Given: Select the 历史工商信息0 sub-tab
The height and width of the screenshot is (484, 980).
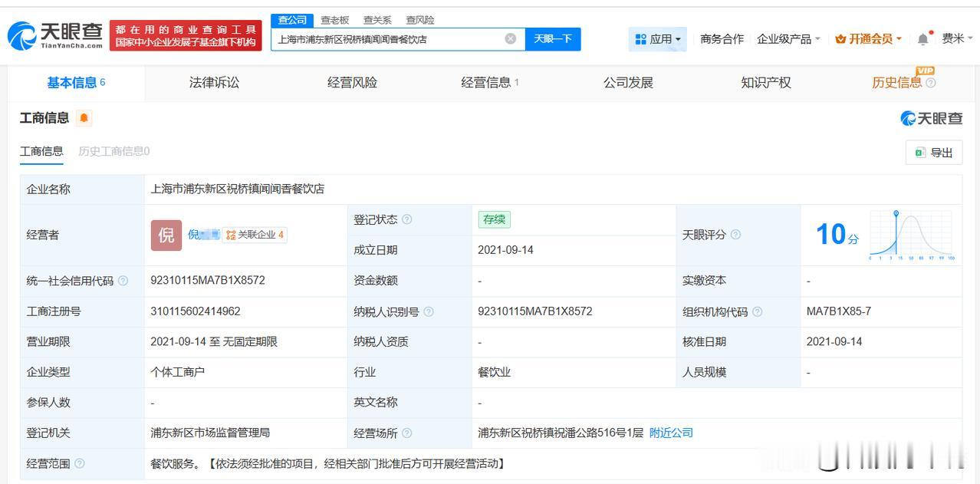Looking at the screenshot, I should coord(114,151).
